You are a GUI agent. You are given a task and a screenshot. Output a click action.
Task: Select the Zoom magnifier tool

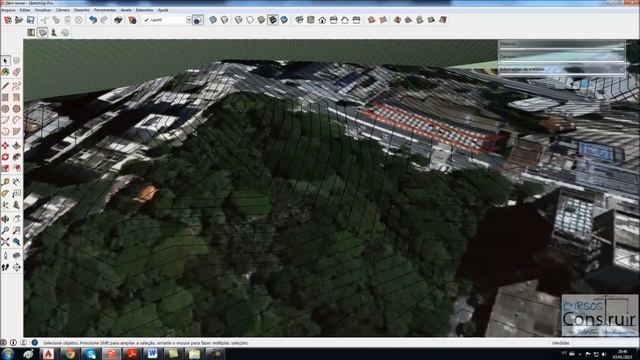pos(5,231)
